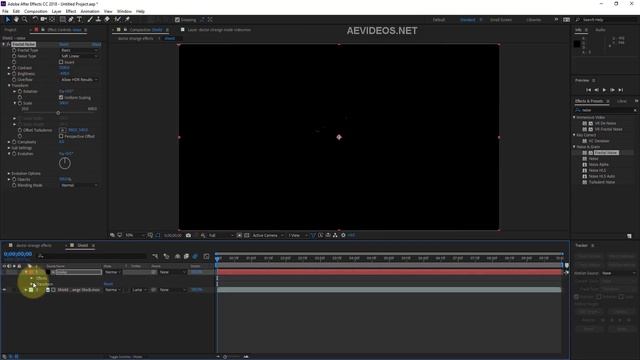Viewport: 640px width, 360px height.
Task: Toggle the Snapping checkbox in toolbar
Action: pos(177,20)
